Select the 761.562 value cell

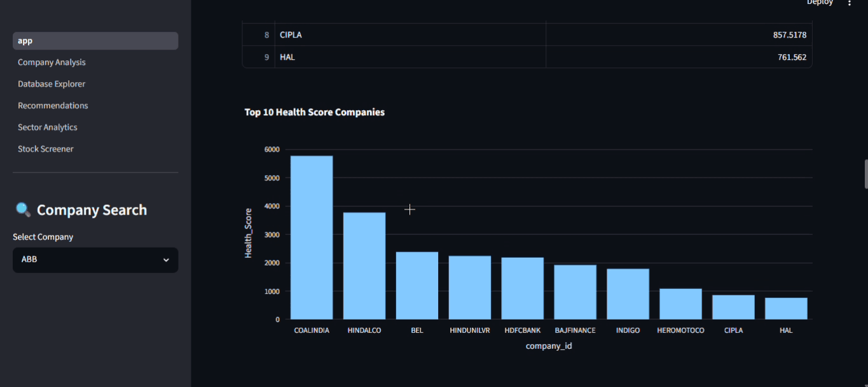679,57
